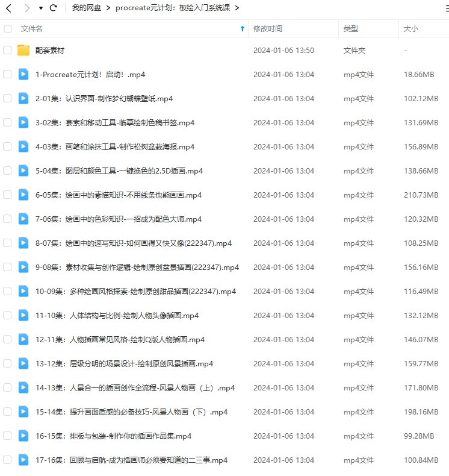Select file name 11-10集 人体结构与比例
Image resolution: width=449 pixels, height=476 pixels.
tap(117, 315)
